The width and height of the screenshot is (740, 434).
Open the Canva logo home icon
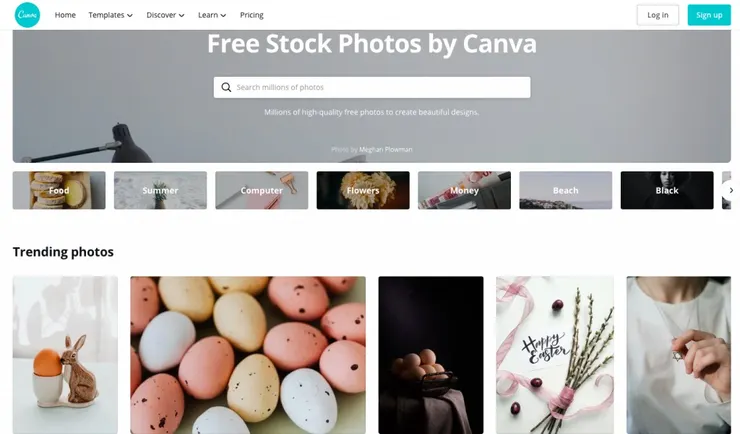click(x=27, y=15)
